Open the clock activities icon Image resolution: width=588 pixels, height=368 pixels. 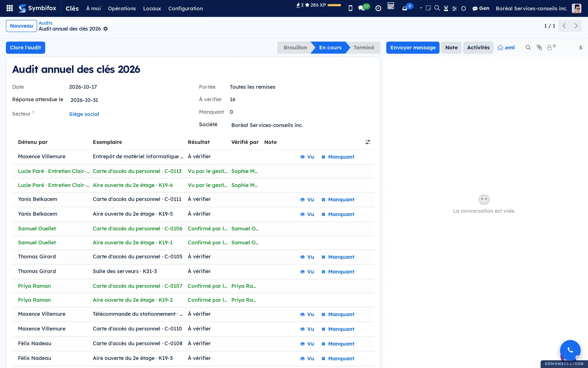[378, 8]
